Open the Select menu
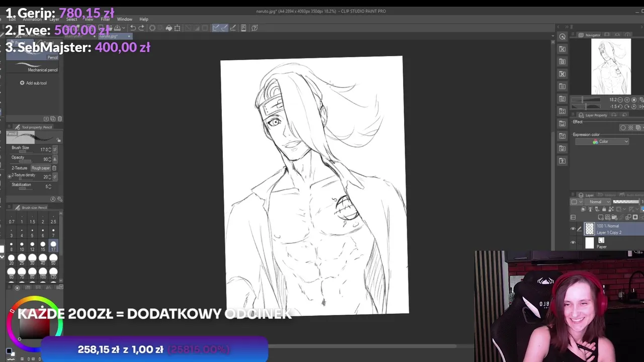Viewport: 644px width, 362px height. tap(71, 19)
